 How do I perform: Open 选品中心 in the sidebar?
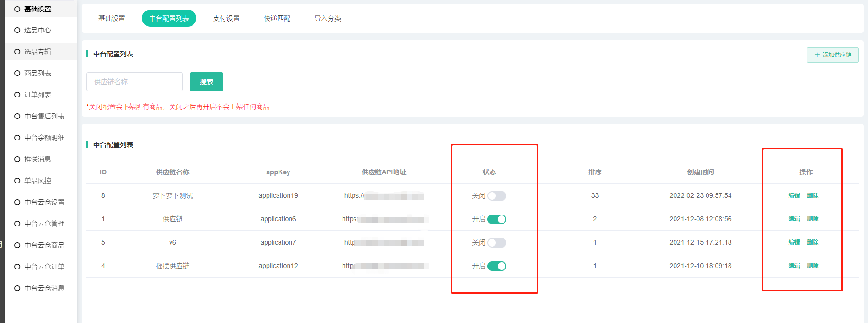point(37,30)
